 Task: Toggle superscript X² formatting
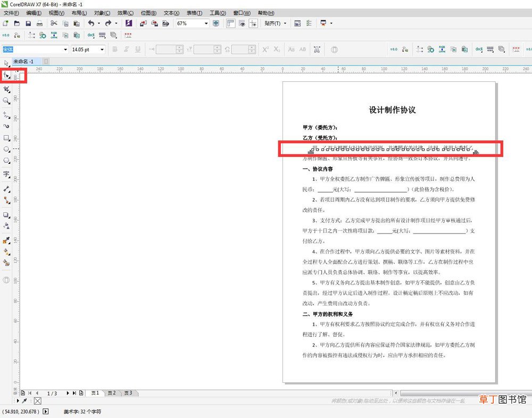click(265, 49)
